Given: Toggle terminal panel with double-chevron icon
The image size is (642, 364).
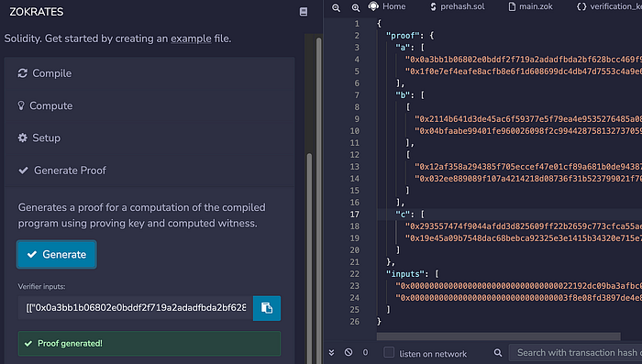Looking at the screenshot, I should 332,352.
